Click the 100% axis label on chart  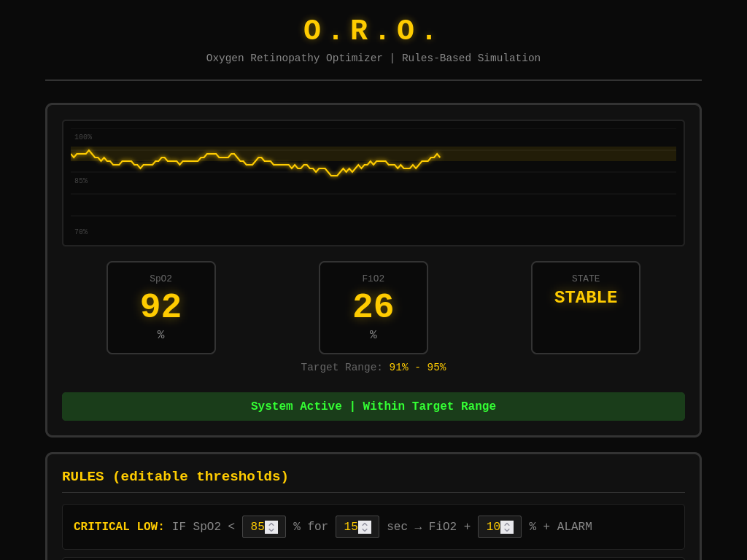82,136
